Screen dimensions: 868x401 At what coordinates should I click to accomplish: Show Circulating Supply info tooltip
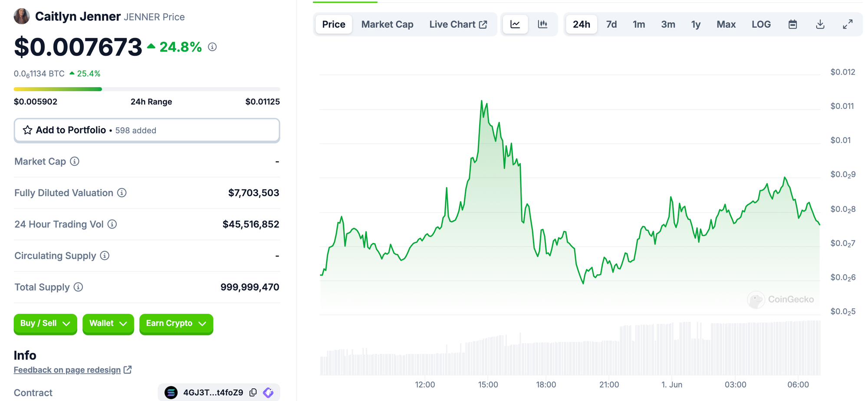(105, 256)
